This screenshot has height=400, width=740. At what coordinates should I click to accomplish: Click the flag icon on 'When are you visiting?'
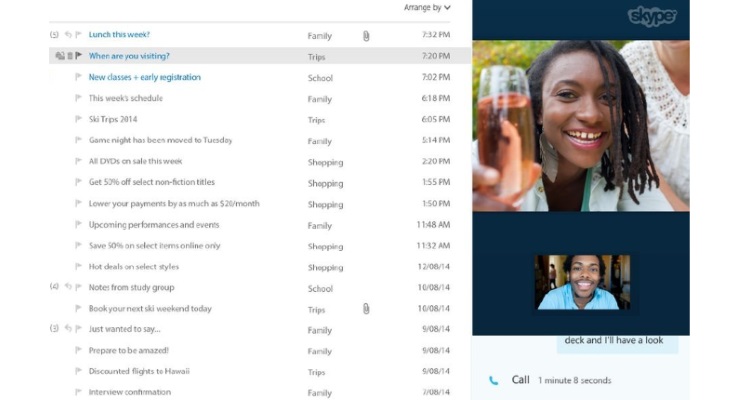[x=79, y=57]
